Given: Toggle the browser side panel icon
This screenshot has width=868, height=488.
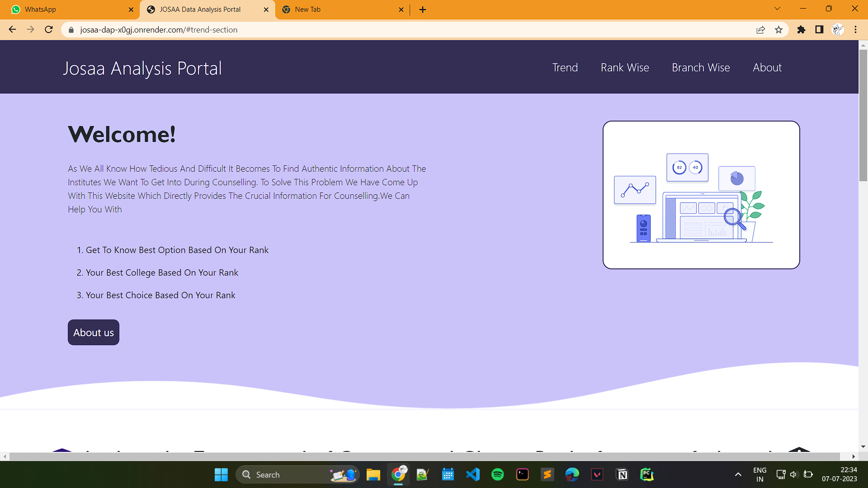Looking at the screenshot, I should coord(819,30).
